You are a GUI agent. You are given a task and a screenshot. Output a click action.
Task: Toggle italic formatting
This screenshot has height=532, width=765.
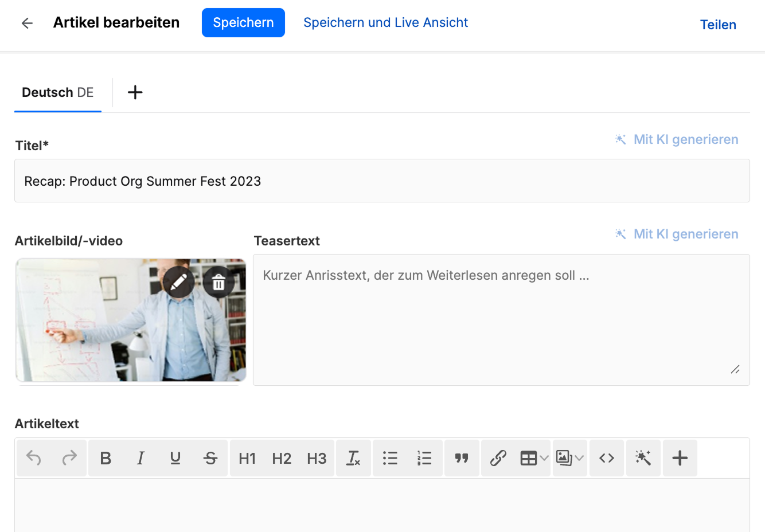140,458
